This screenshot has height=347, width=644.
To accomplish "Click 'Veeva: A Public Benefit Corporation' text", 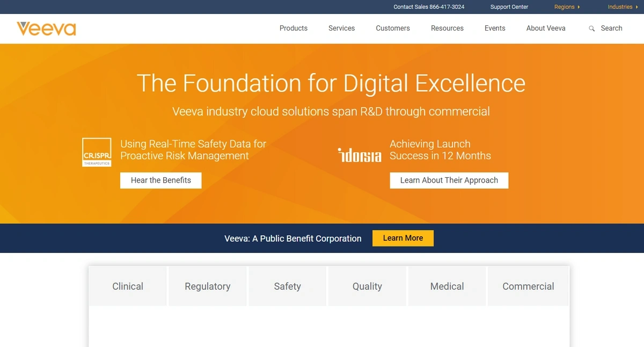I will (293, 238).
